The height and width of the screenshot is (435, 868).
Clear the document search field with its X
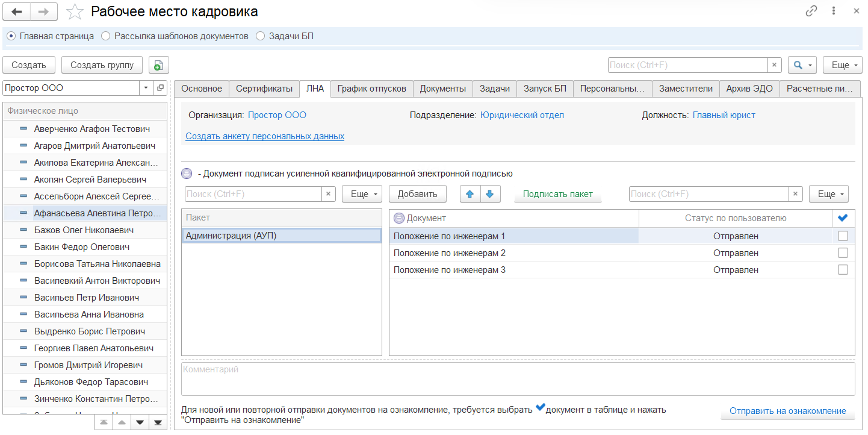796,194
